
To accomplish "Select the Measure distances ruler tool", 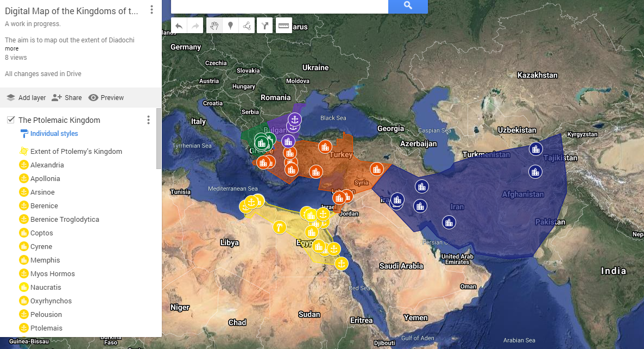I will (x=283, y=25).
